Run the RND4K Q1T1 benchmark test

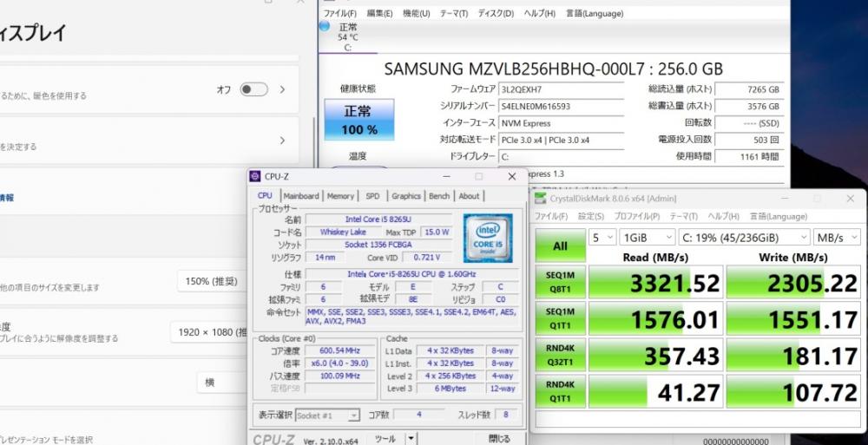560,392
